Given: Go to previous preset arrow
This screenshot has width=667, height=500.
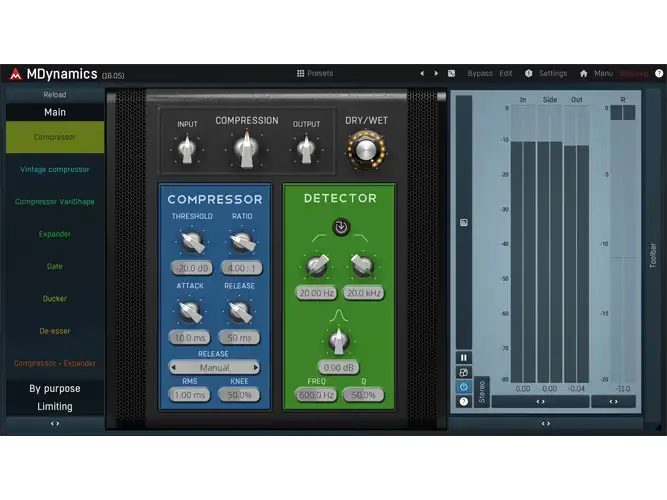Looking at the screenshot, I should pos(422,73).
